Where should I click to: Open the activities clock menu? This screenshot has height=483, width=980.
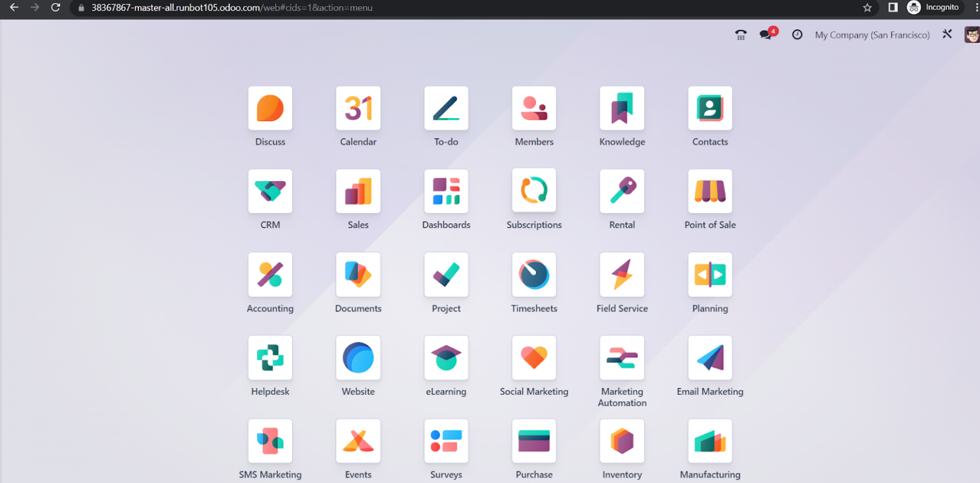797,34
